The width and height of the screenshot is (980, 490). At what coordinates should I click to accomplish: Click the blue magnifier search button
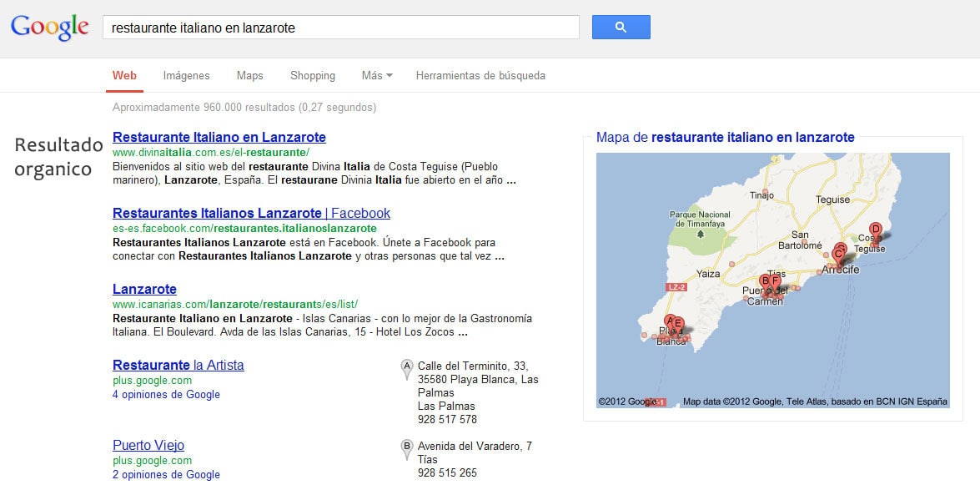(621, 27)
